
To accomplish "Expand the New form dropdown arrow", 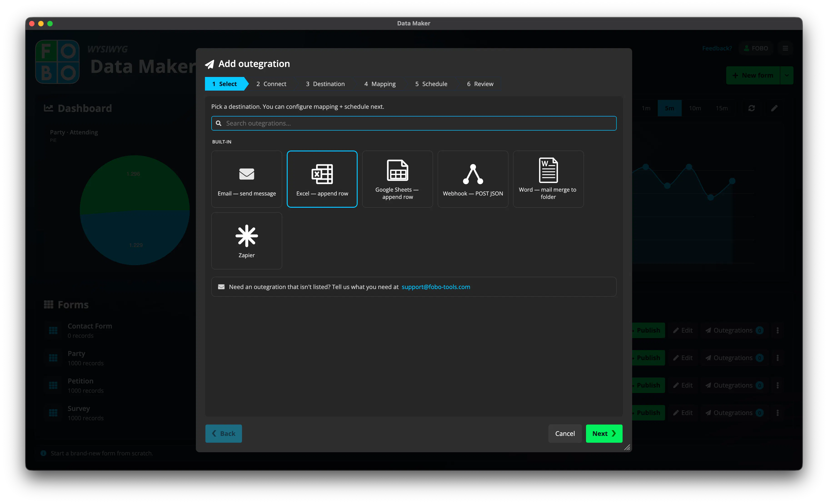I will pos(786,75).
